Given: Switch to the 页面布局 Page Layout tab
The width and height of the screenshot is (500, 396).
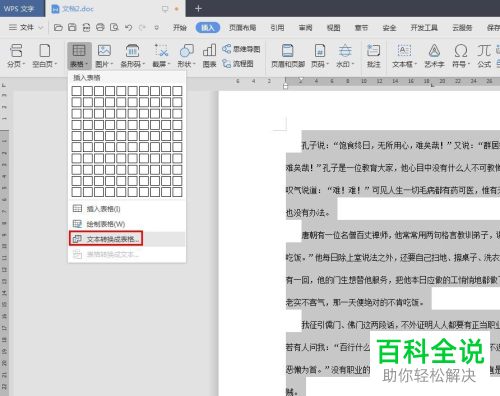Looking at the screenshot, I should click(242, 28).
